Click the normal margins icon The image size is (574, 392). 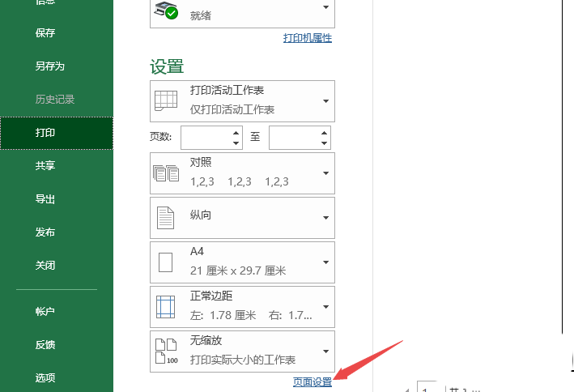(x=165, y=307)
